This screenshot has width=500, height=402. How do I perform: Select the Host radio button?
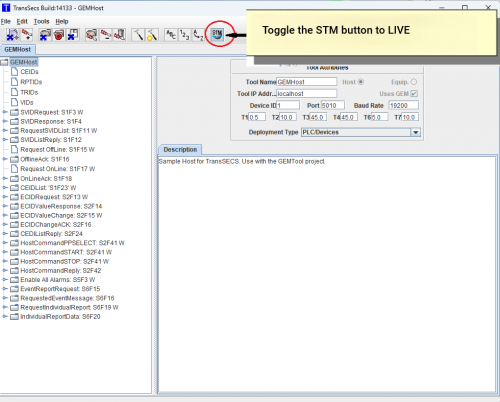[x=361, y=82]
